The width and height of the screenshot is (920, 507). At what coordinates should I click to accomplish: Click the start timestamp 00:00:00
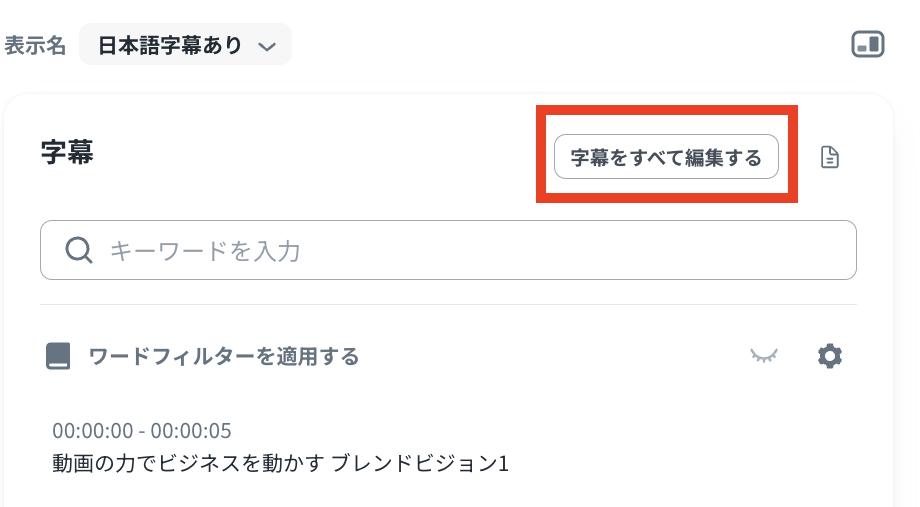(92, 431)
